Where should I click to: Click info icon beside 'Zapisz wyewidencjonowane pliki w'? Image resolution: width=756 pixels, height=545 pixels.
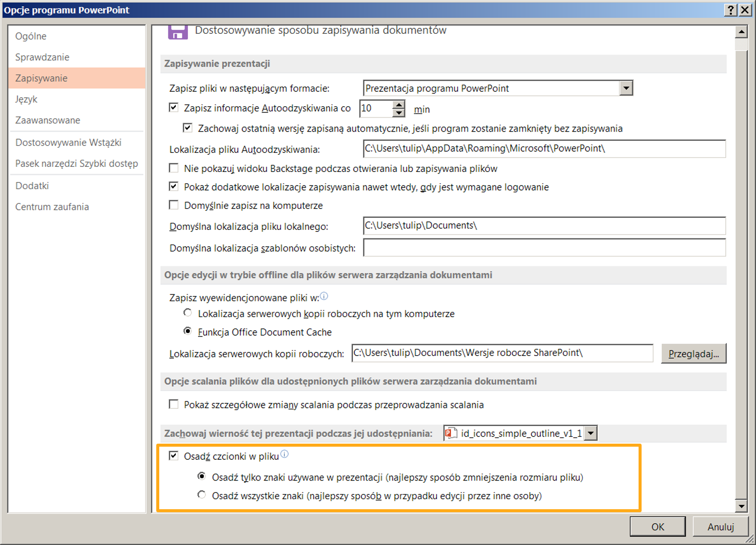pos(324,296)
